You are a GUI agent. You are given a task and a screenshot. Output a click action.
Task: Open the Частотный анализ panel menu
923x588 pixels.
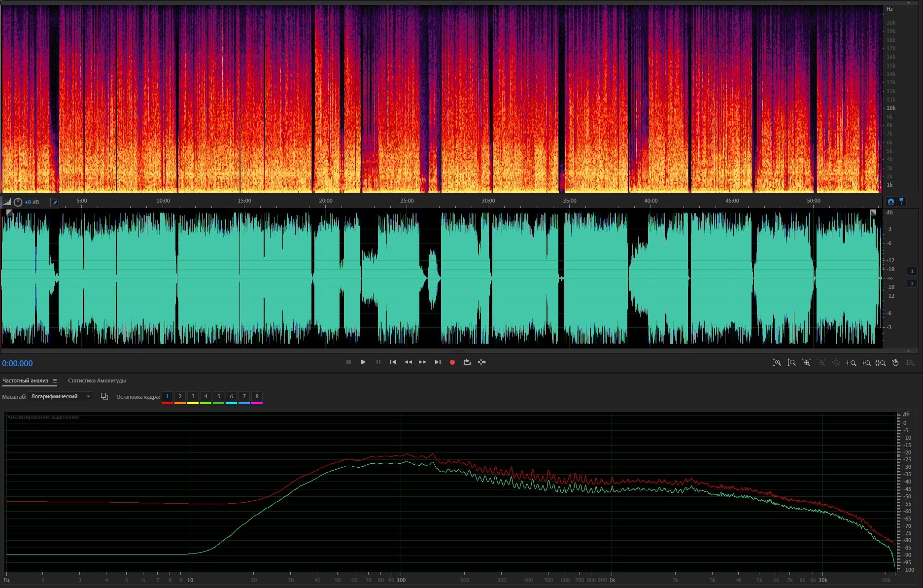55,381
